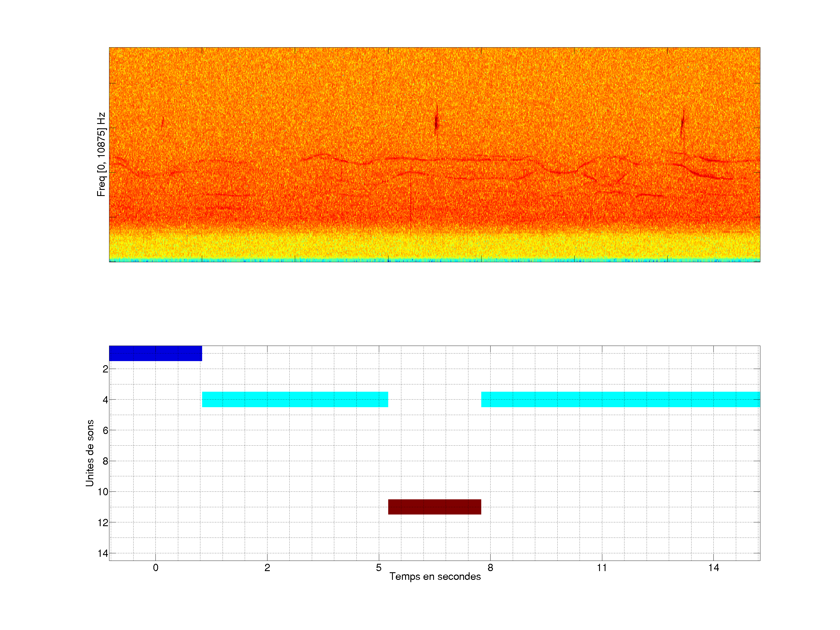The width and height of the screenshot is (840, 630).
Task: Click the dark vertical spike in the spectrogram center
Action: click(x=436, y=122)
